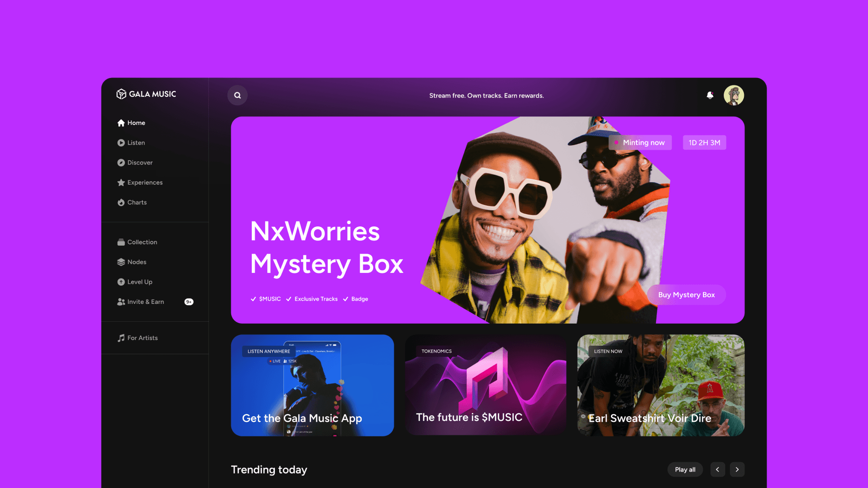Click the 1D 2H 3M countdown pill
This screenshot has height=488, width=868.
tap(704, 143)
